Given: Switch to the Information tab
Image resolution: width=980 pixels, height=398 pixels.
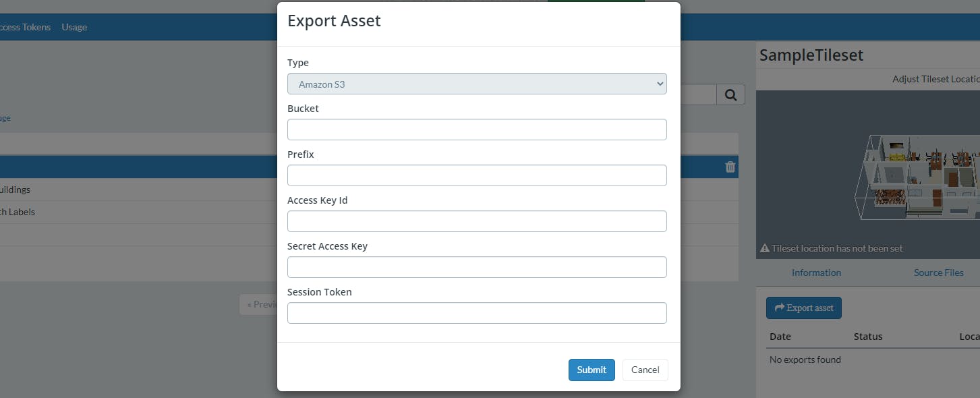Looking at the screenshot, I should 816,273.
